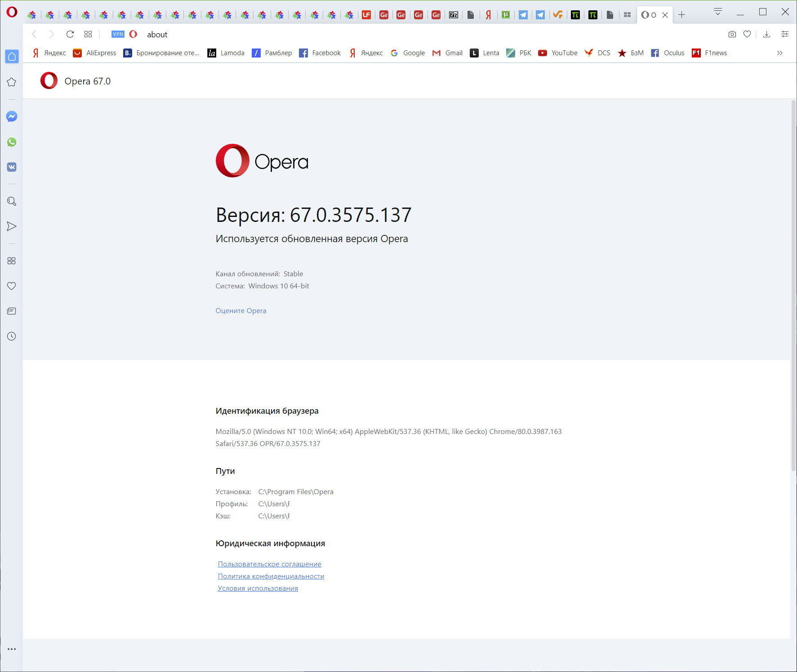Expand hidden bookmarks chevron
This screenshot has width=797, height=672.
(779, 53)
